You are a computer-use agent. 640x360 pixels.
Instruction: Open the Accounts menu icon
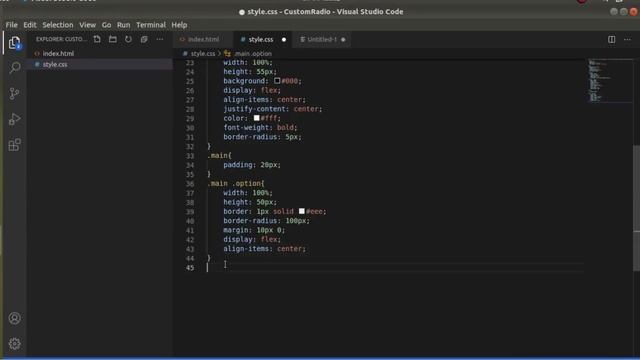point(15,318)
